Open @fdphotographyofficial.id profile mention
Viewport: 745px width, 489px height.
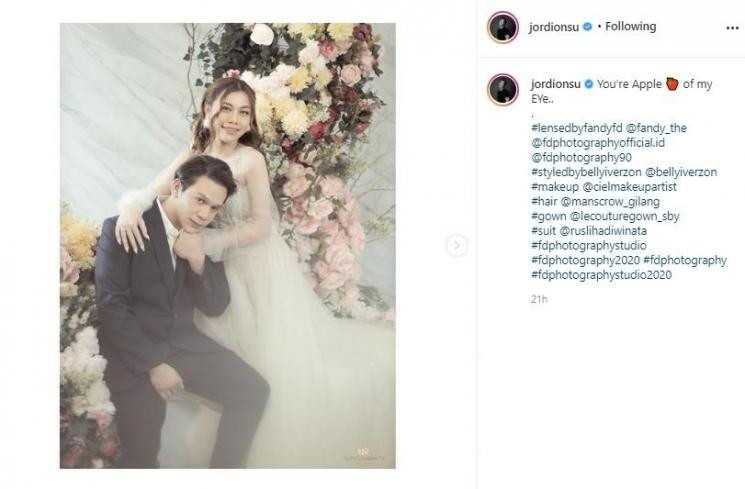pyautogui.click(x=598, y=143)
